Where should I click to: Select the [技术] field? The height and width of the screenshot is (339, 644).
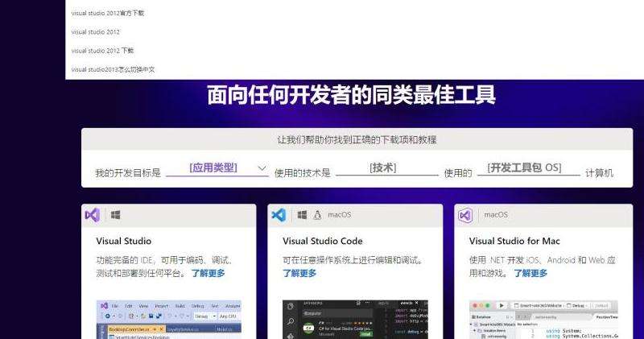[x=387, y=168]
